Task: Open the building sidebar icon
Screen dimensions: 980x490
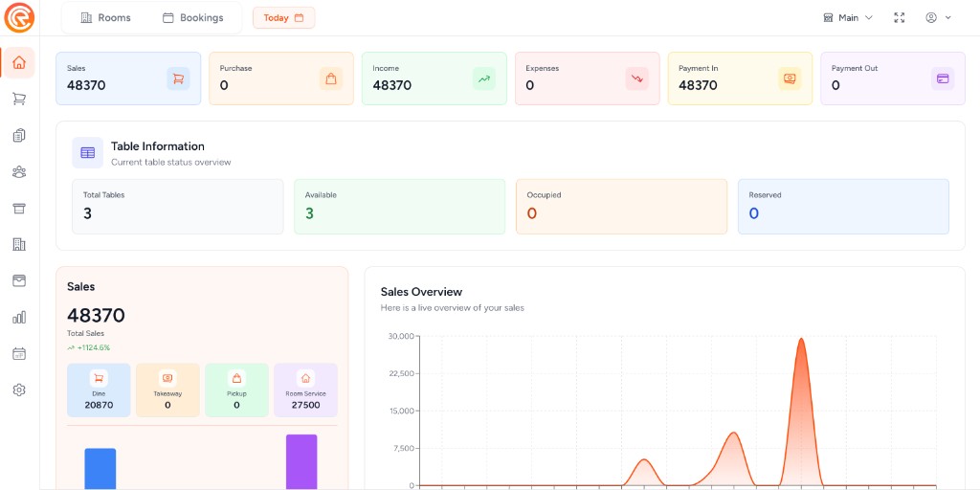Action: click(19, 244)
